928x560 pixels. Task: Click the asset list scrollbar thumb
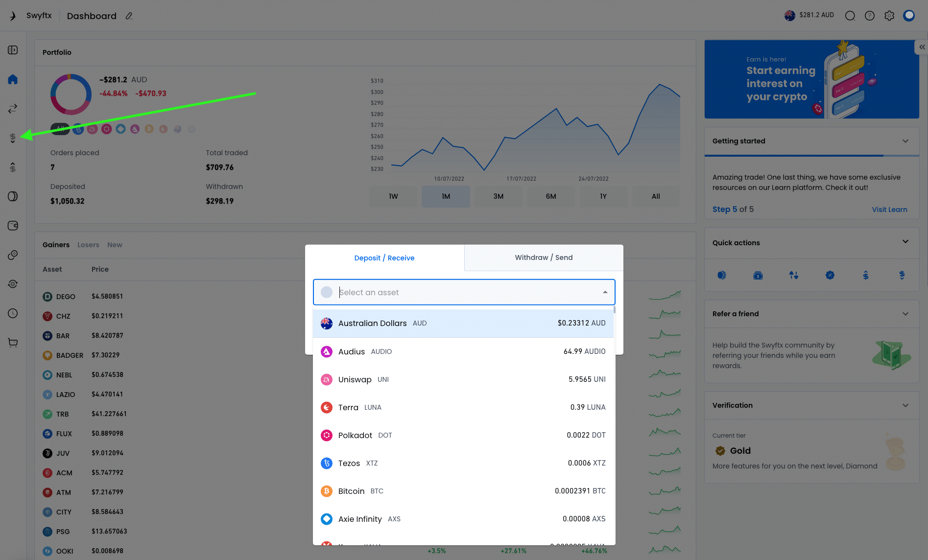[614, 310]
